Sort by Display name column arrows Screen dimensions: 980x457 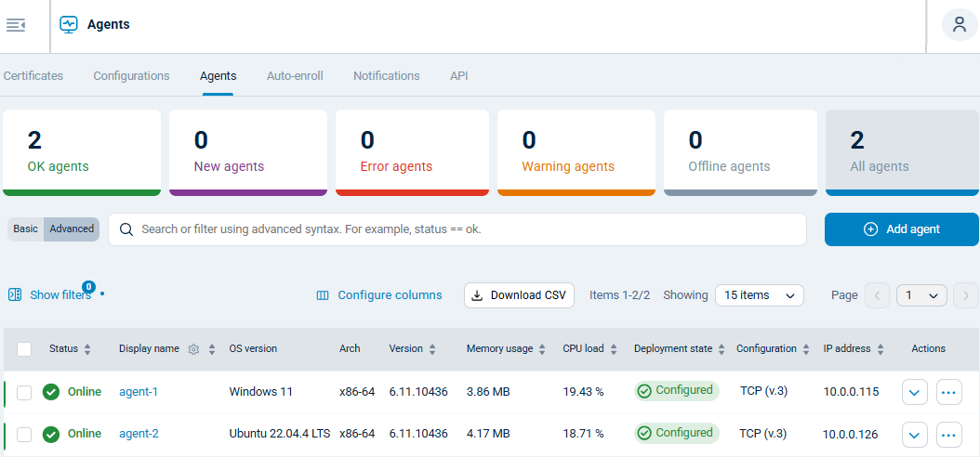(212, 349)
